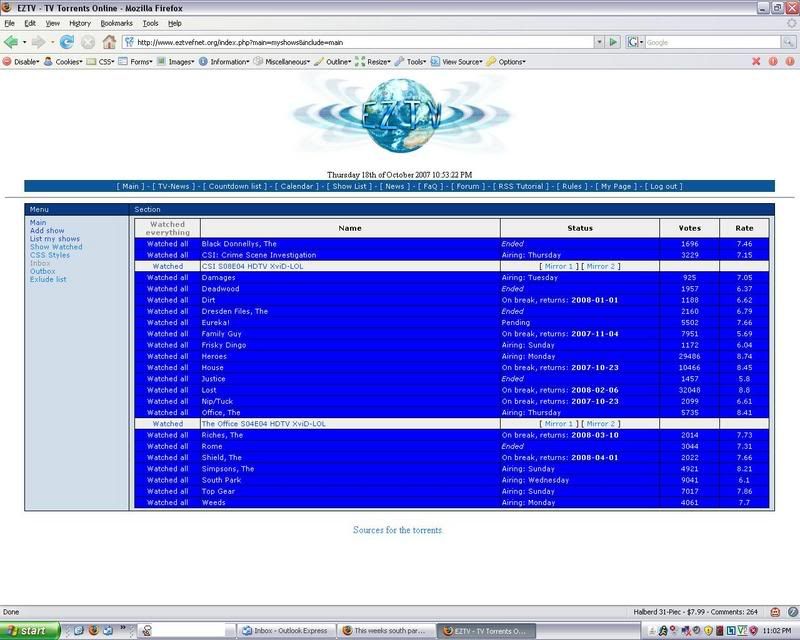Open the Edit menu

coord(30,23)
